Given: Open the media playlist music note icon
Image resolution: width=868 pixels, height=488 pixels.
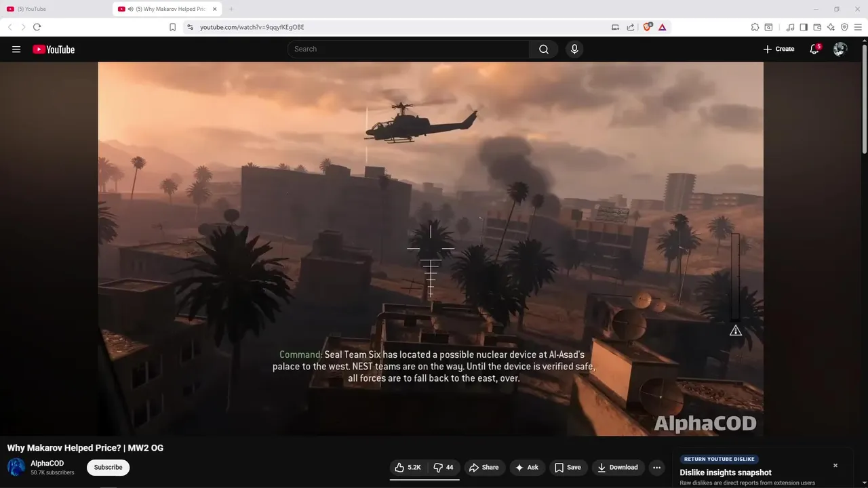Looking at the screenshot, I should pyautogui.click(x=790, y=27).
